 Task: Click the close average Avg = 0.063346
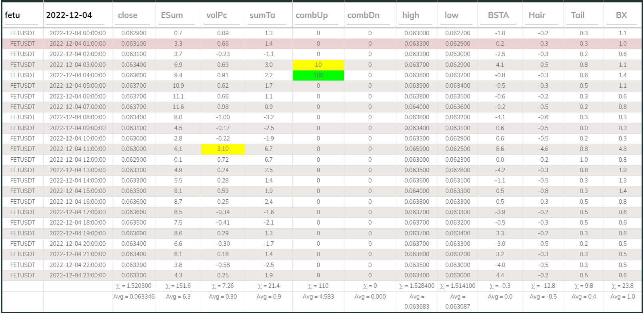tap(134, 297)
